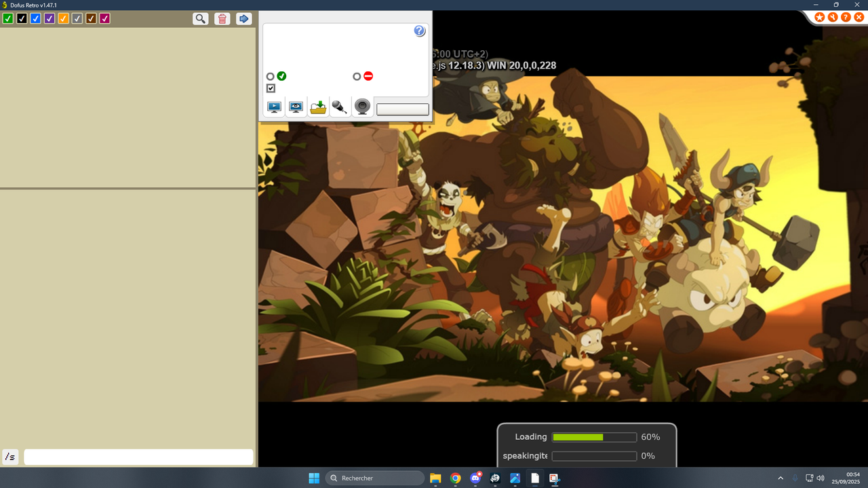Click the system tray network icon
This screenshot has width=868, height=488.
[x=809, y=478]
